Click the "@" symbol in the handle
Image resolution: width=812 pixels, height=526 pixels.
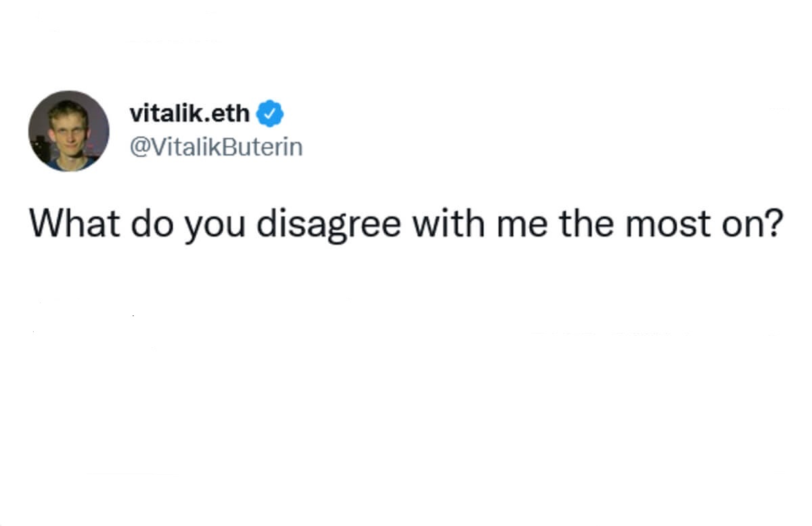138,147
